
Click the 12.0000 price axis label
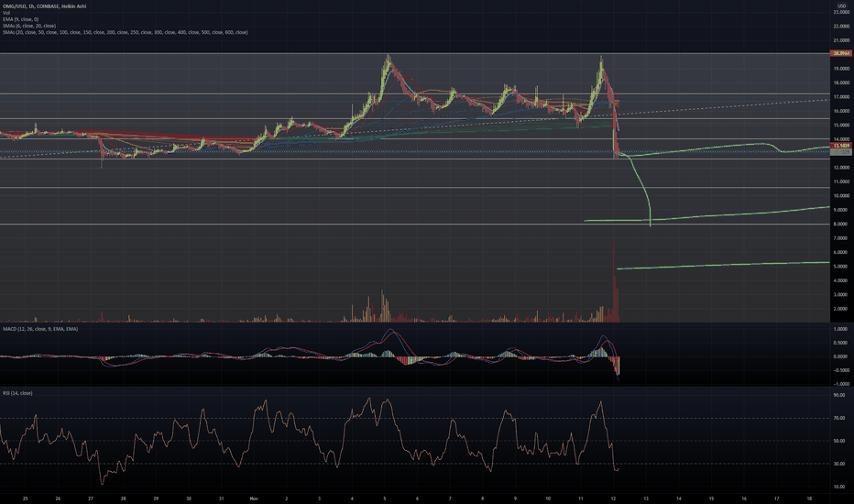click(841, 168)
